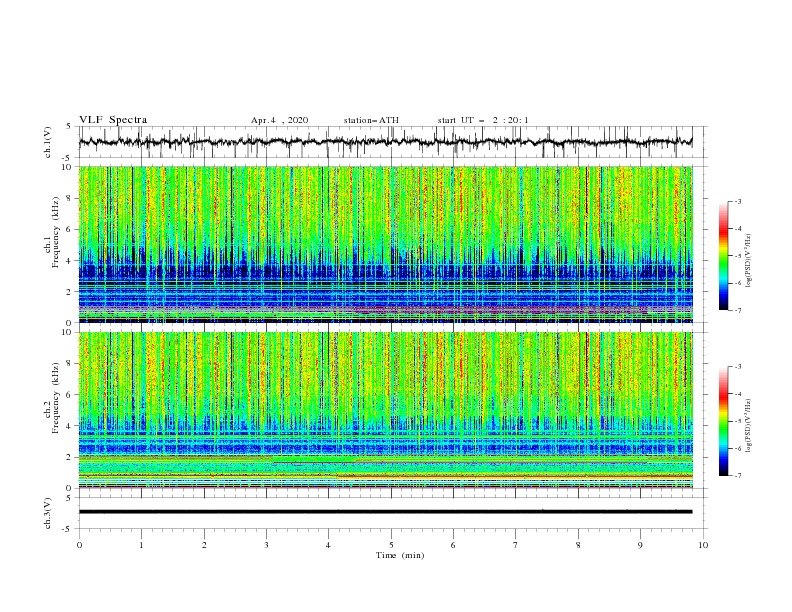Click the 'ch.1(V)' waveform axis label
Image resolution: width=792 pixels, height=612 pixels.
pos(48,142)
